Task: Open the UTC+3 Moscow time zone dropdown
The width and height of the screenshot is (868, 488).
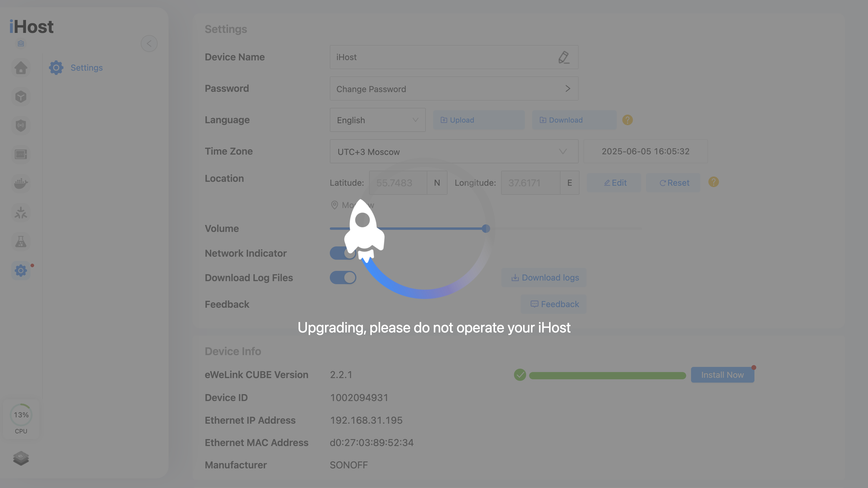Action: [x=454, y=151]
